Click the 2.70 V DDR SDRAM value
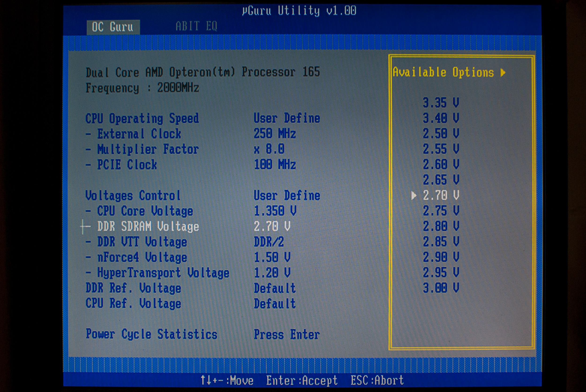 [x=272, y=226]
